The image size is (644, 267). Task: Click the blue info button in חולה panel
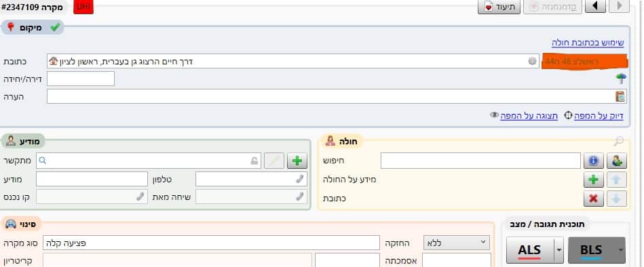[594, 161]
